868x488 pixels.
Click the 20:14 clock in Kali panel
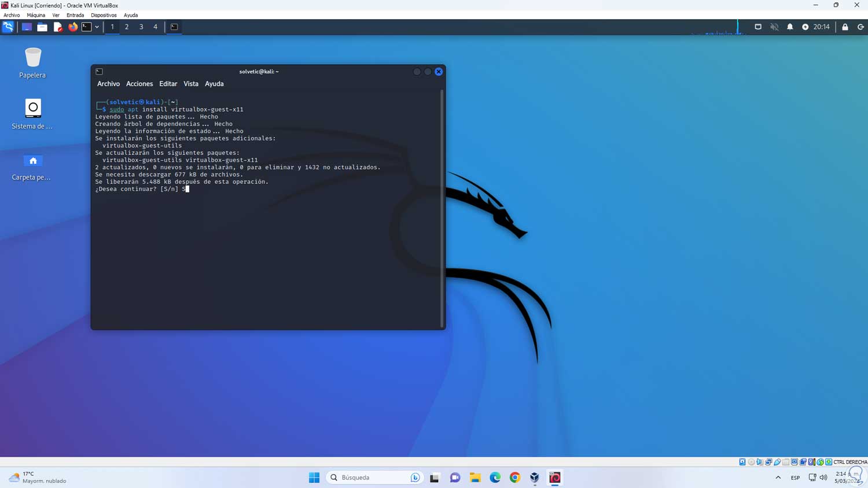(822, 27)
